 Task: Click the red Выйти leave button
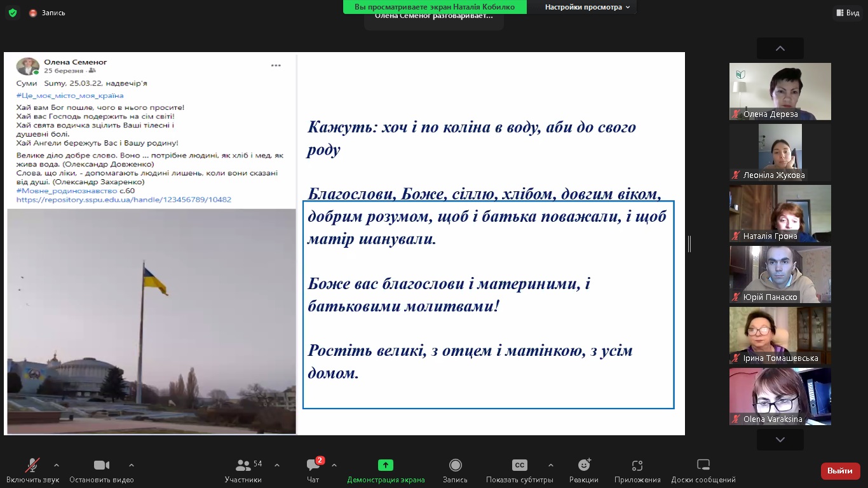840,471
